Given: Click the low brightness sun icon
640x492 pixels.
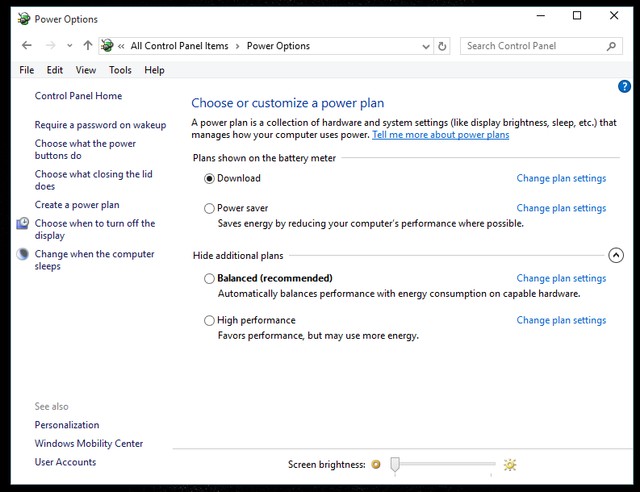Looking at the screenshot, I should (x=376, y=464).
